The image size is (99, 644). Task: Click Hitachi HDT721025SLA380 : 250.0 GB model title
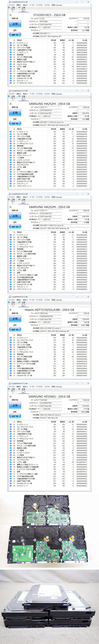pyautogui.click(x=49, y=310)
